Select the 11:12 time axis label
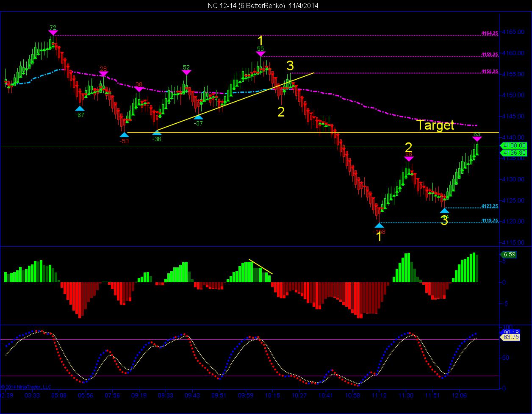 point(379,395)
